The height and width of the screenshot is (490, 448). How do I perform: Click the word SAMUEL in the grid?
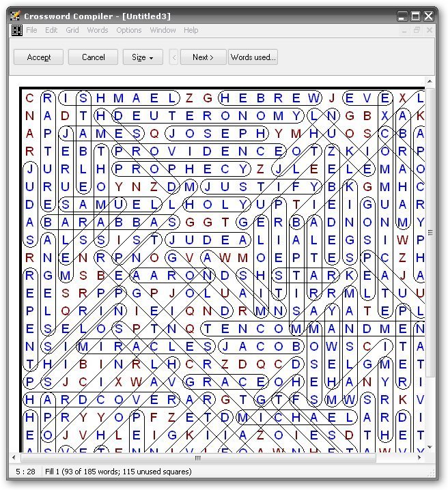(110, 205)
